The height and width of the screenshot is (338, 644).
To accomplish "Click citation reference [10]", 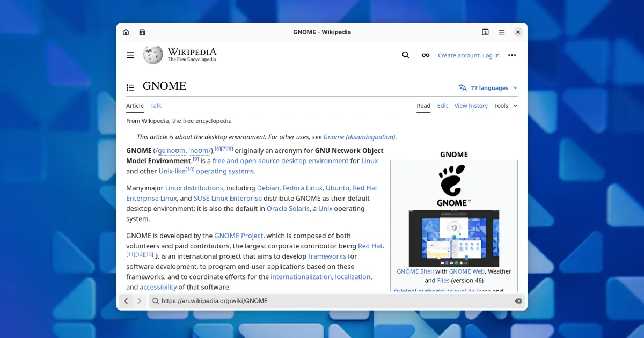I will (x=190, y=170).
